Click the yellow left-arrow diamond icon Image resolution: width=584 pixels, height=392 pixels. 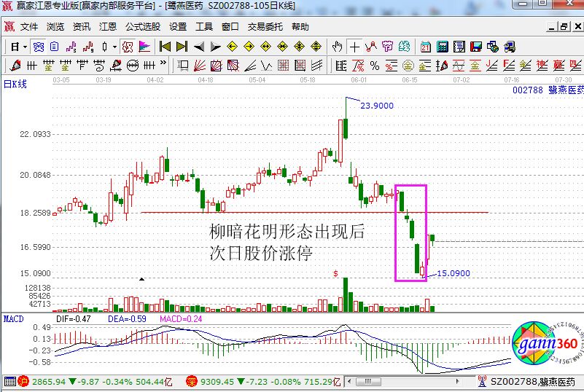point(233,47)
